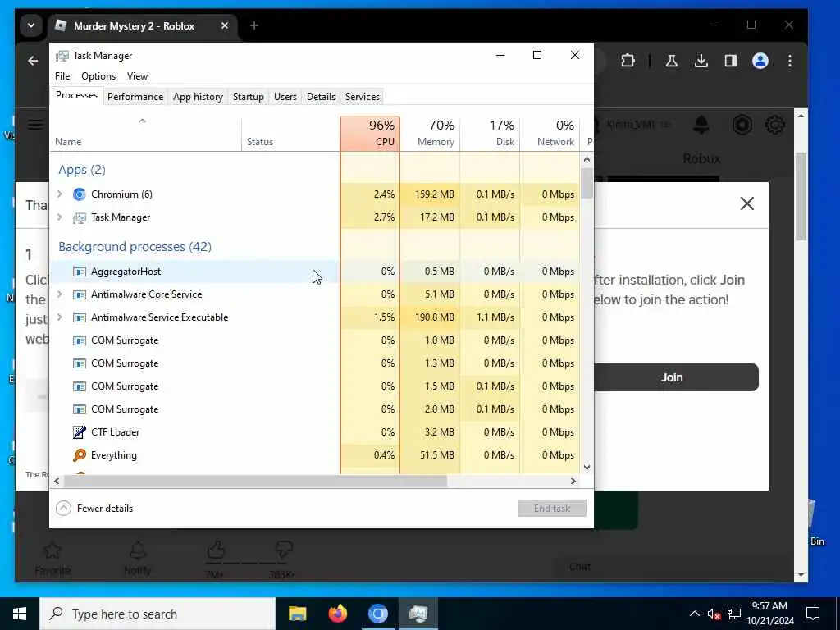Click the Antimalware Core Service icon

[x=80, y=294]
